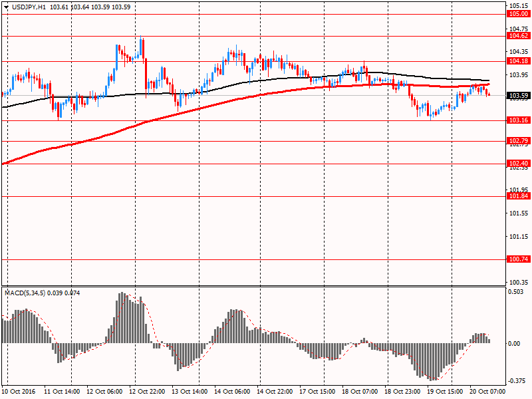Screen dimensions: 532x399
Task: Click the 18 Oct 23:00 time axis label
Action: 402,392
